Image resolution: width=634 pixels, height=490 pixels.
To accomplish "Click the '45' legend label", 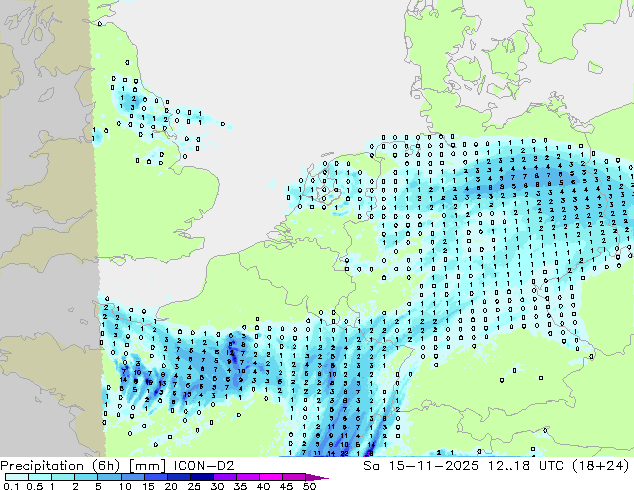I will coord(286,486).
